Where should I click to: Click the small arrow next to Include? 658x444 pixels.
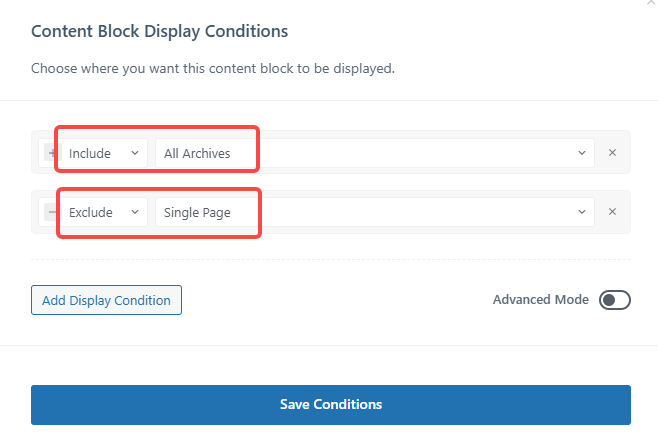pyautogui.click(x=134, y=153)
